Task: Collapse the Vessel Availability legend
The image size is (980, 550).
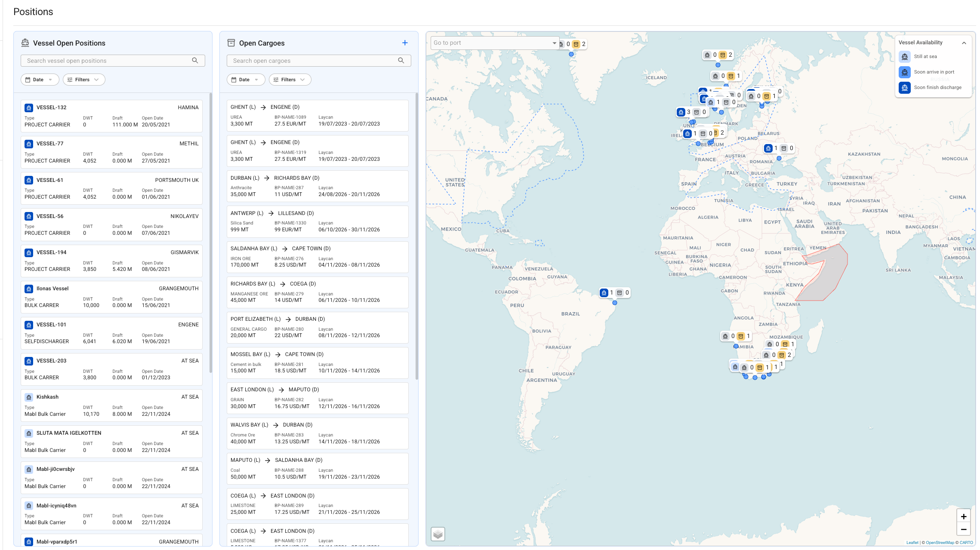Action: pos(964,43)
